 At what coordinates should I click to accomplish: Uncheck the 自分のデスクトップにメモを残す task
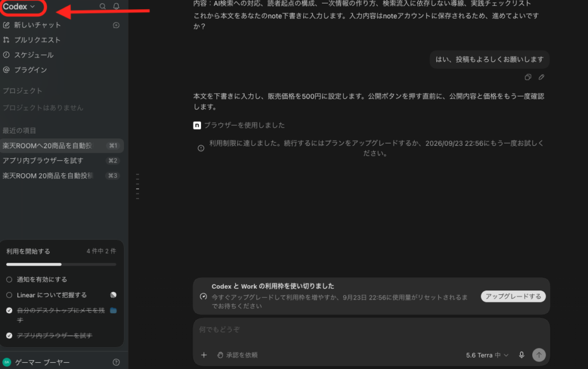[9, 310]
